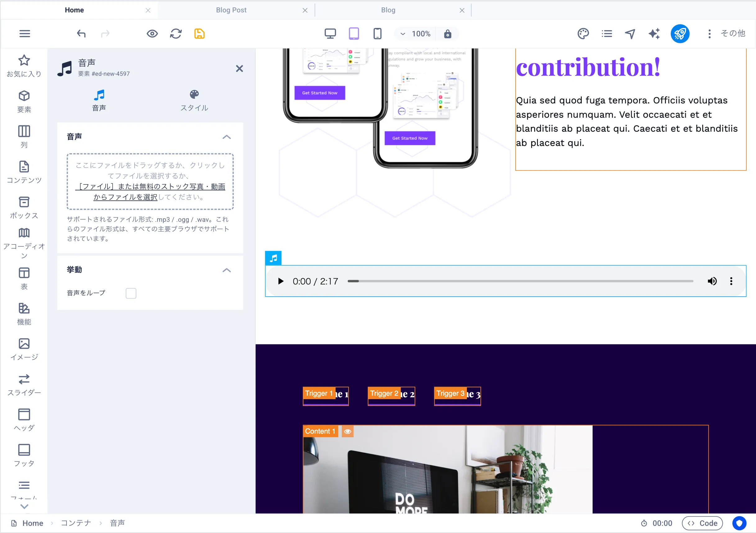Mute the audio player volume
This screenshot has height=533, width=756.
[712, 281]
